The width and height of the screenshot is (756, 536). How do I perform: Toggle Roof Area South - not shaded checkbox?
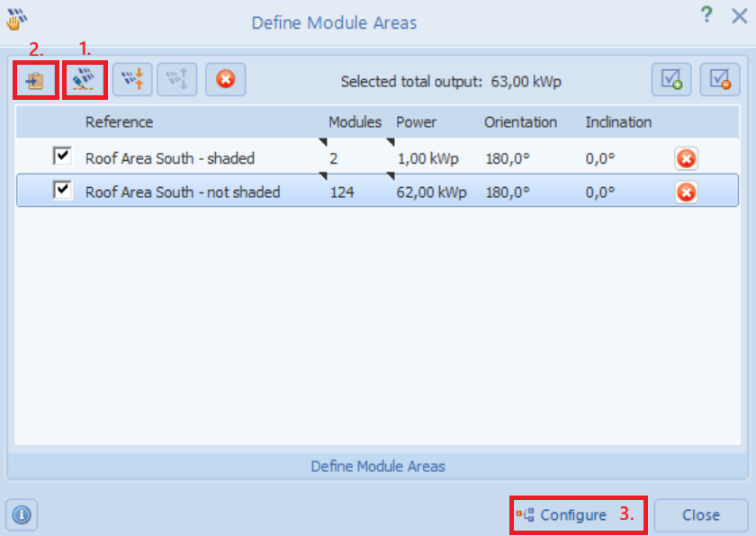(62, 191)
